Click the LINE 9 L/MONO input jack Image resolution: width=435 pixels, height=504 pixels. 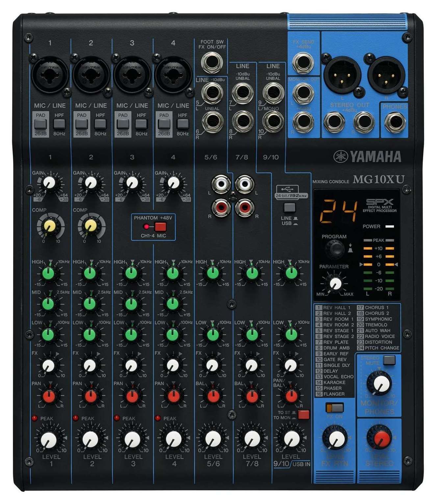(x=273, y=93)
